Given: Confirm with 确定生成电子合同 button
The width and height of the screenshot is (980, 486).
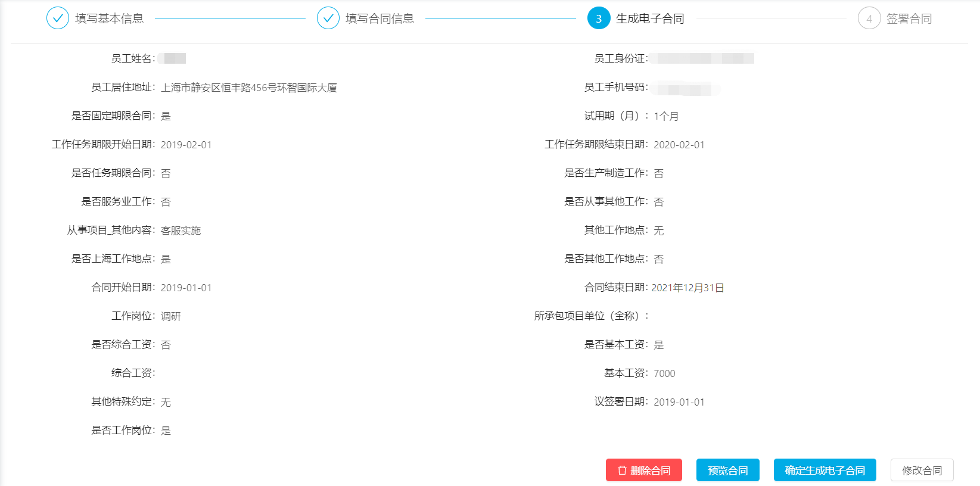Looking at the screenshot, I should (x=825, y=470).
